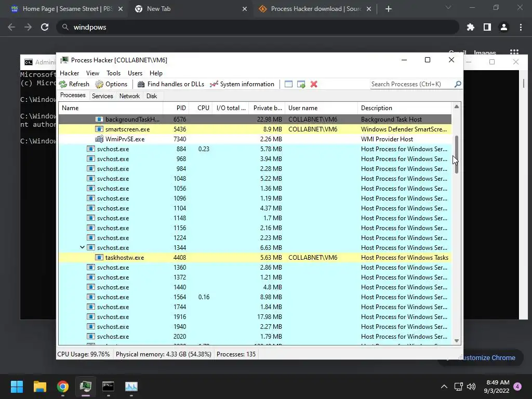Image resolution: width=532 pixels, height=399 pixels.
Task: Open the Windows Start menu
Action: [17, 387]
